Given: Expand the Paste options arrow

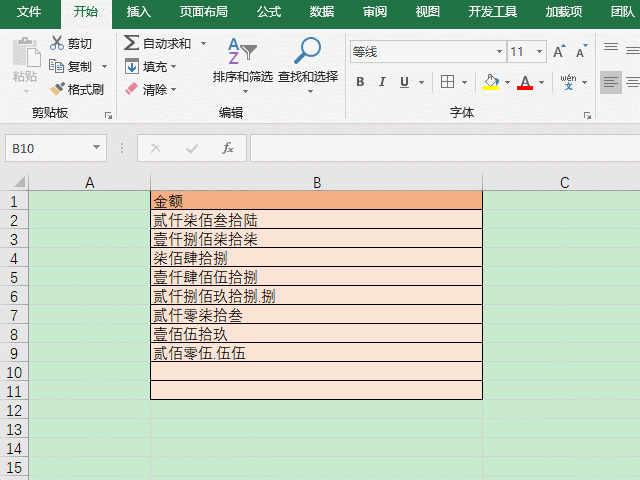Looking at the screenshot, I should (x=26, y=91).
